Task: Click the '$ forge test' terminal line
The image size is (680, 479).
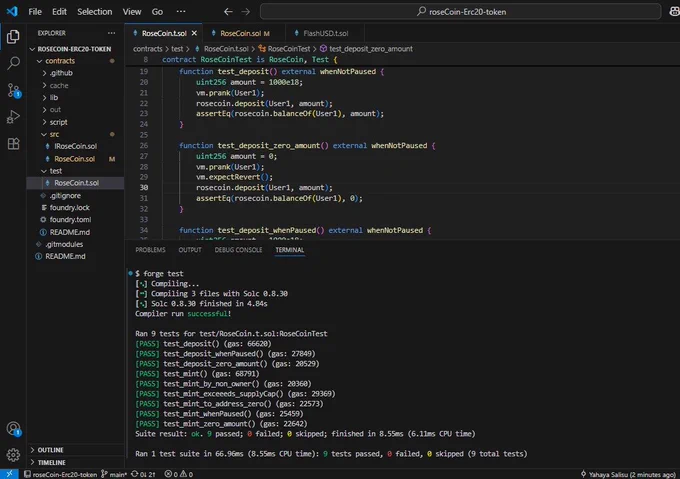Action: coord(159,274)
